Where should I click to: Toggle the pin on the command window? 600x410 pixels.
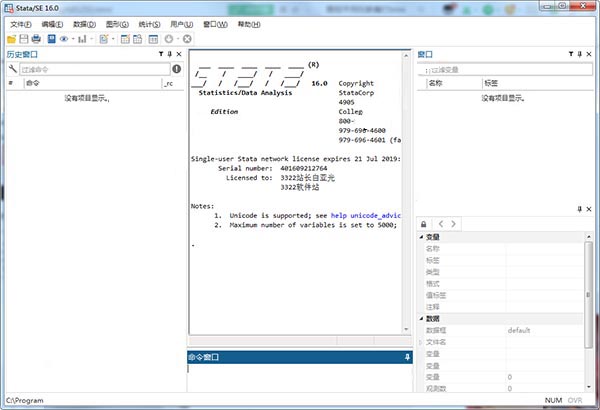point(406,357)
